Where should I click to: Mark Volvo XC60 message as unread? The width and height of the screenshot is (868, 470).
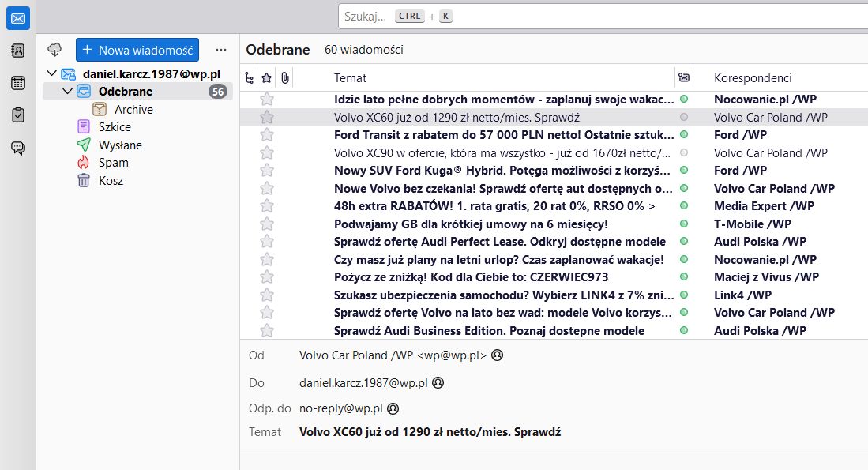click(x=684, y=117)
